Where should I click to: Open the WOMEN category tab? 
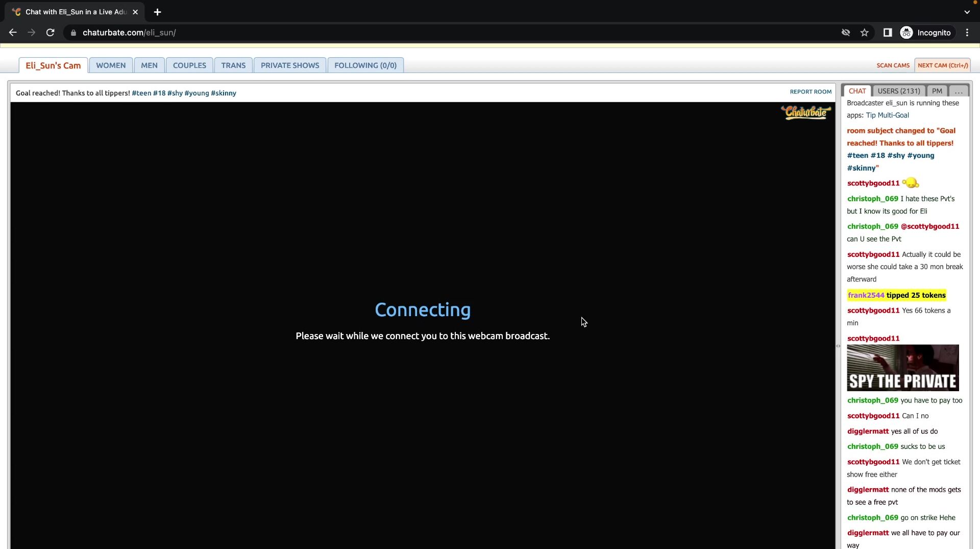tap(111, 65)
